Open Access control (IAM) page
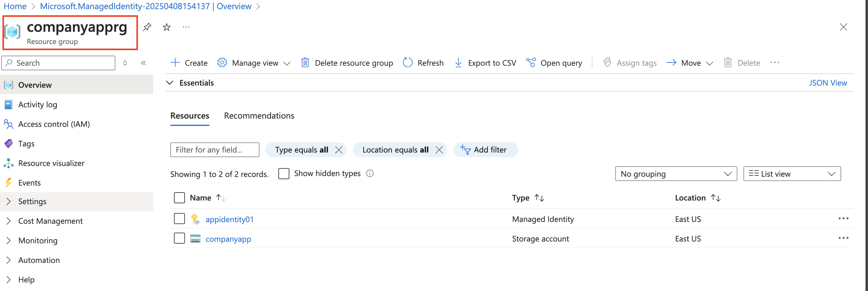This screenshot has height=291, width=868. click(77, 124)
